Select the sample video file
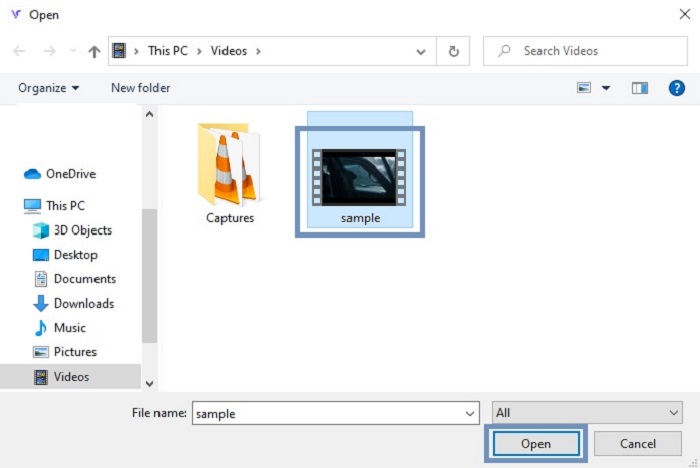The height and width of the screenshot is (468, 700). [x=360, y=170]
